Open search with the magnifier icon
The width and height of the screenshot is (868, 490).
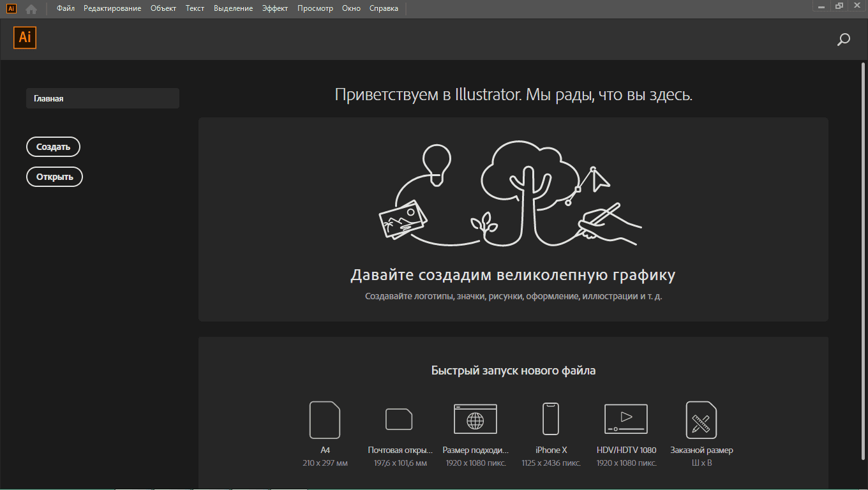(843, 40)
